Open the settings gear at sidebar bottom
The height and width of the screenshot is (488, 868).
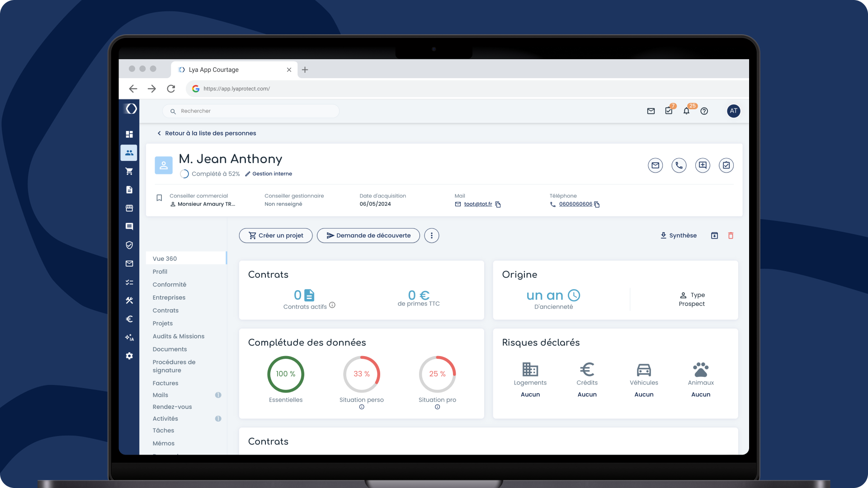(129, 356)
